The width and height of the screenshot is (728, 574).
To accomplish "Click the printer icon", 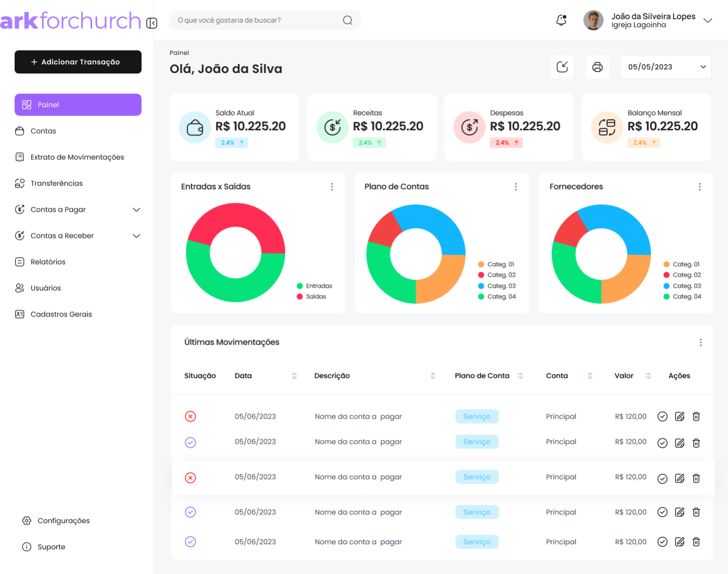I will [x=597, y=67].
